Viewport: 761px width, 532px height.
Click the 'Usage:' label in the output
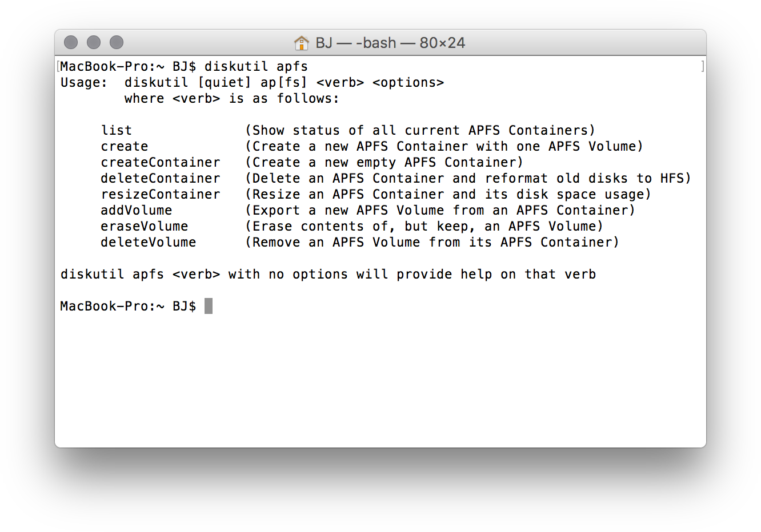point(84,82)
